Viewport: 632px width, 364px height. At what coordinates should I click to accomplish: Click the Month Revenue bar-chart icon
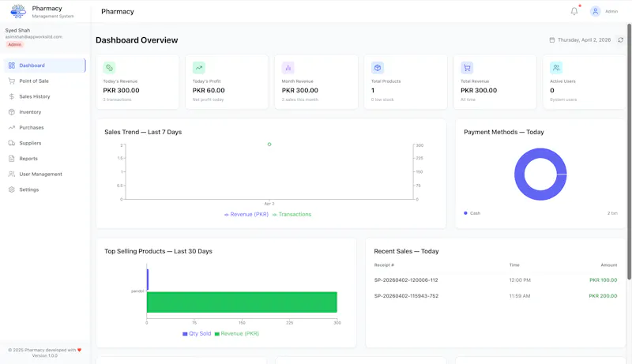coord(288,68)
